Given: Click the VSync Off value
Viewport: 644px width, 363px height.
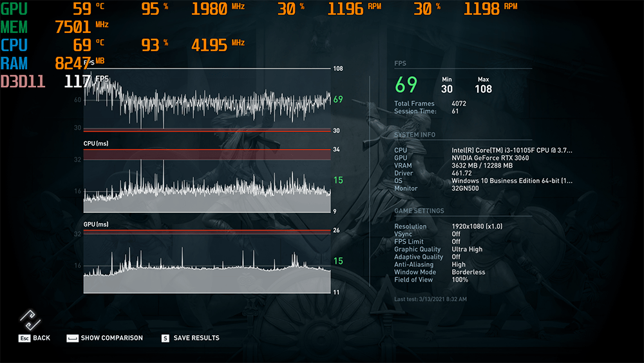Looking at the screenshot, I should [456, 234].
